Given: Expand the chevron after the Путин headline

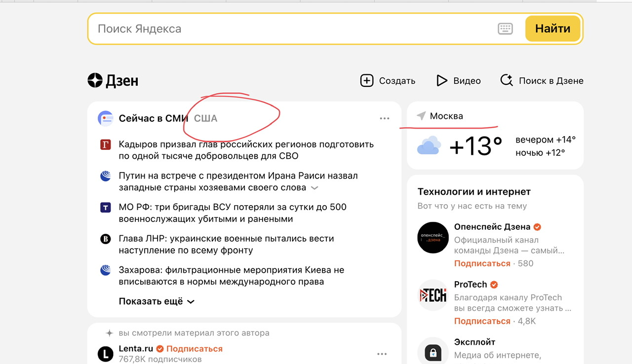Looking at the screenshot, I should [315, 188].
